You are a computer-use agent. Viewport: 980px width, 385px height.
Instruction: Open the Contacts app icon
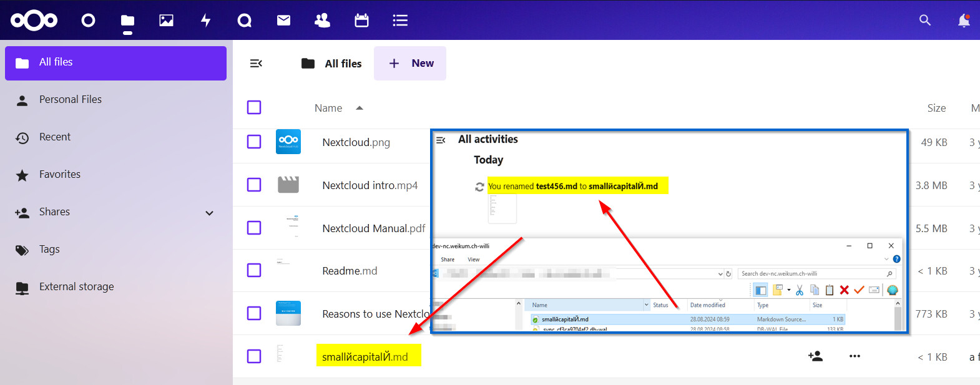[322, 21]
